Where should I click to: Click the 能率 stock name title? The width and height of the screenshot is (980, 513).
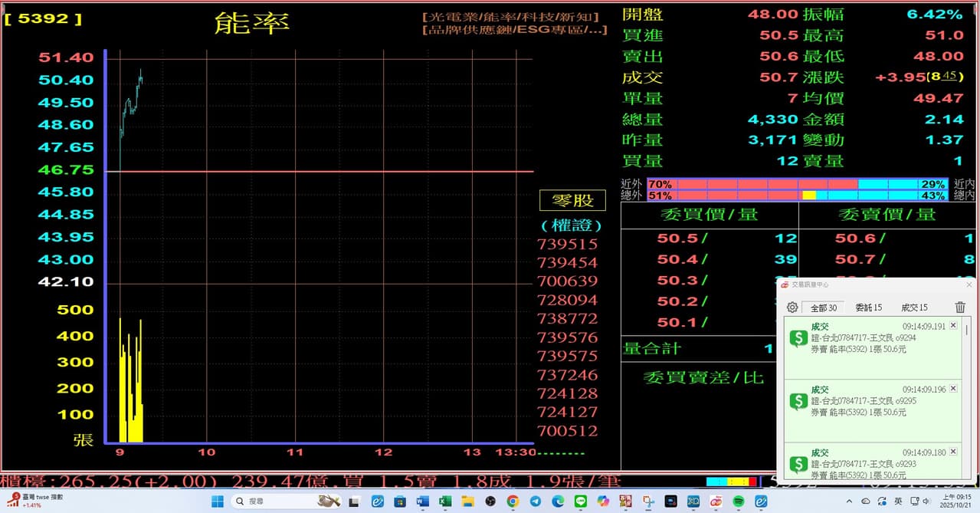[252, 23]
